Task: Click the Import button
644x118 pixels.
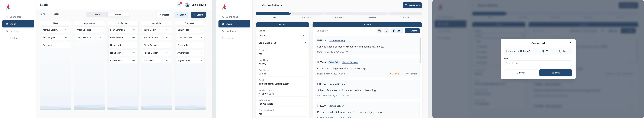Action: [164, 15]
